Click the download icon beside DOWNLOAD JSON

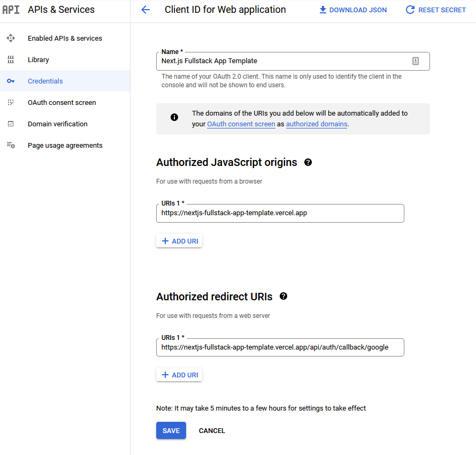(323, 10)
